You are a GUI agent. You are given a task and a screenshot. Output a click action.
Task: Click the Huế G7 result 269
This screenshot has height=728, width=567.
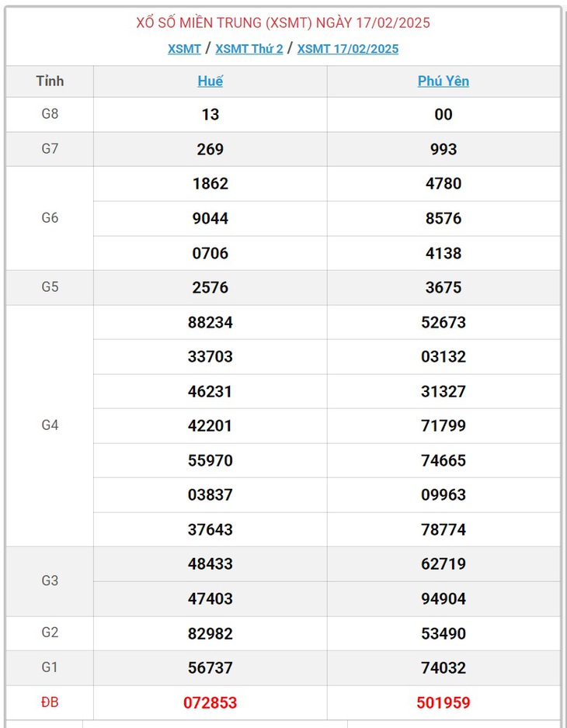210,149
